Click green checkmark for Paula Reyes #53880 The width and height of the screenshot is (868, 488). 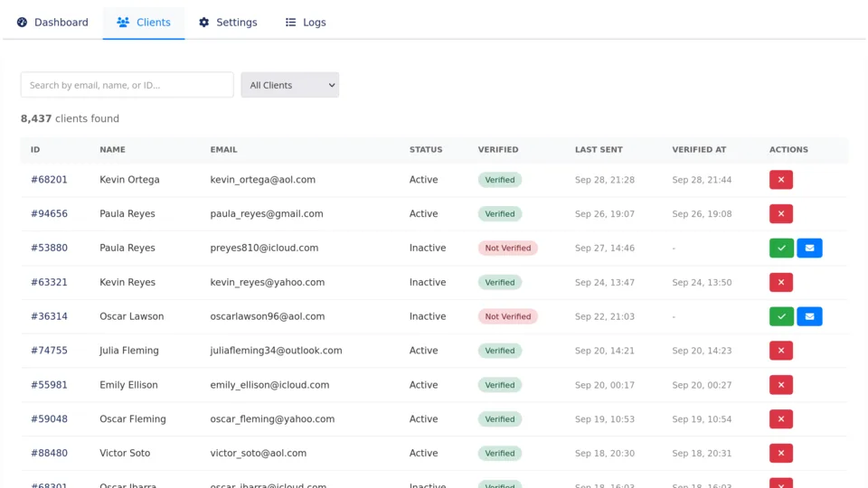(x=781, y=248)
